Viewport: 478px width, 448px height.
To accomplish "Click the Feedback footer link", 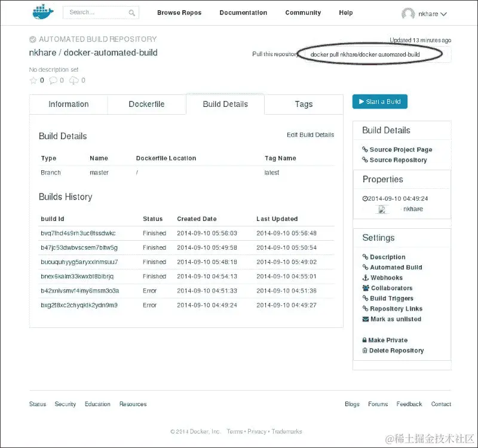I will point(409,404).
